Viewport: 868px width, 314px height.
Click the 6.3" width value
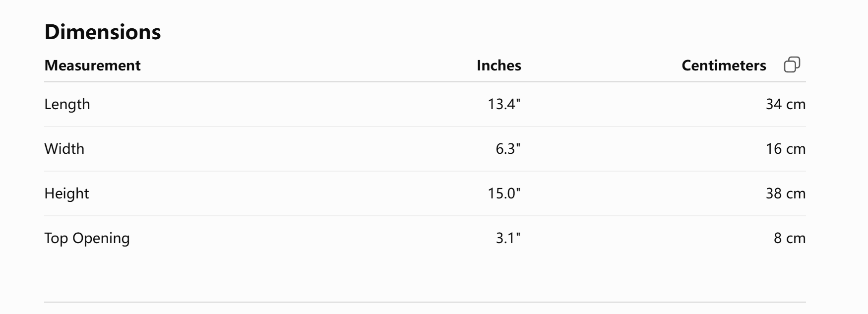(508, 149)
